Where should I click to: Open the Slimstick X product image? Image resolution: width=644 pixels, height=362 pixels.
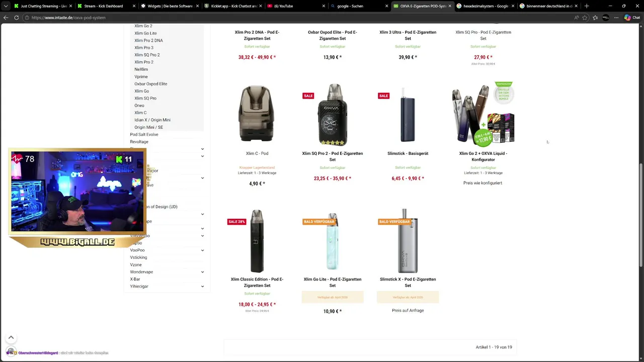click(x=408, y=241)
